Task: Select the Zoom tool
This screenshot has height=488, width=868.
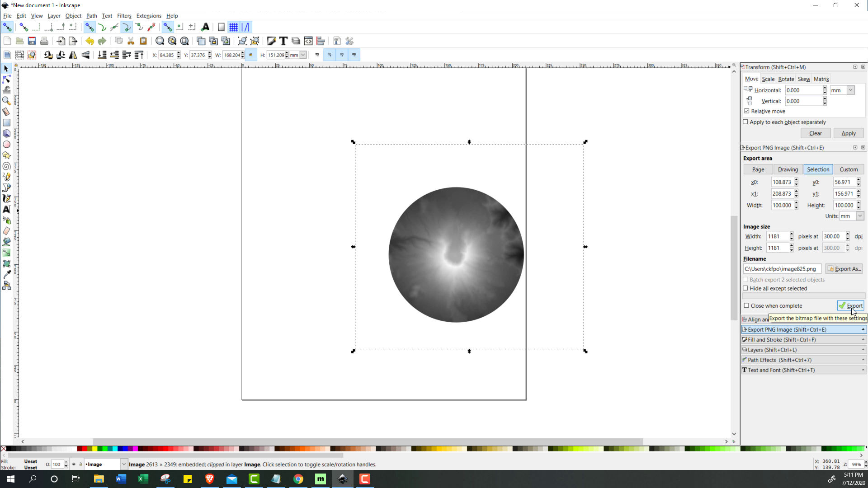Action: (x=6, y=101)
